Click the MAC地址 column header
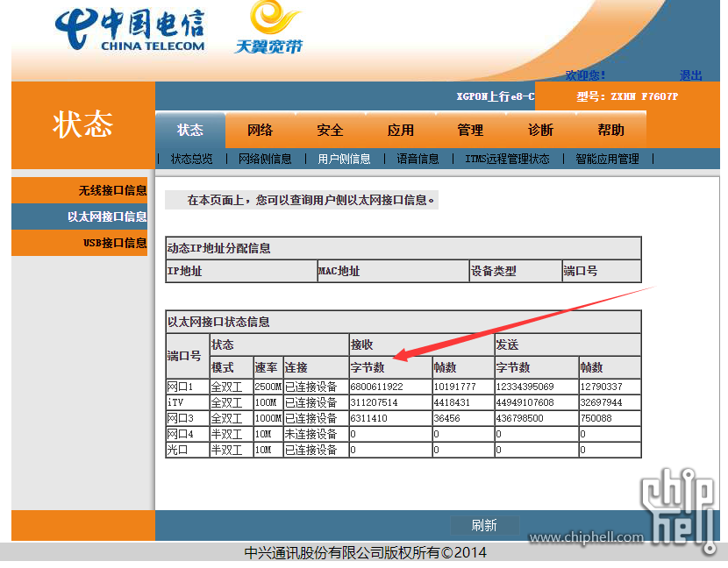The height and width of the screenshot is (568, 728). click(339, 271)
